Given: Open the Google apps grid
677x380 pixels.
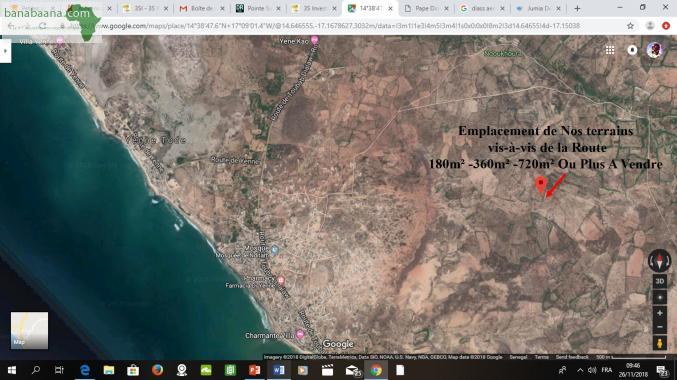Looking at the screenshot, I should pyautogui.click(x=610, y=50).
